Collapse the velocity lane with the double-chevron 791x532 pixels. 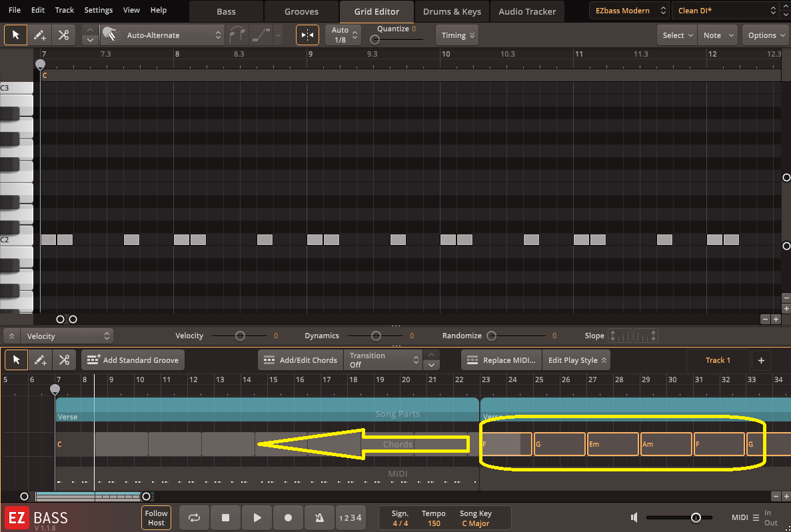pyautogui.click(x=11, y=336)
